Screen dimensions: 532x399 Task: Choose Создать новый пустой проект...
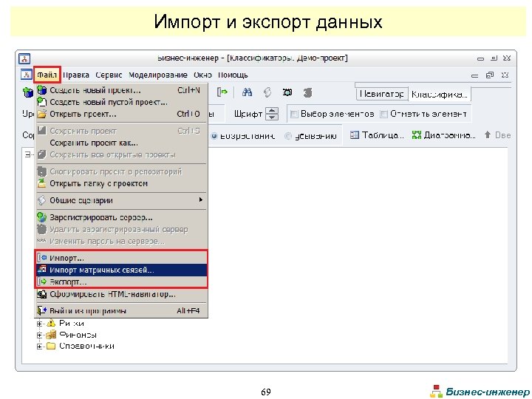(x=121, y=102)
